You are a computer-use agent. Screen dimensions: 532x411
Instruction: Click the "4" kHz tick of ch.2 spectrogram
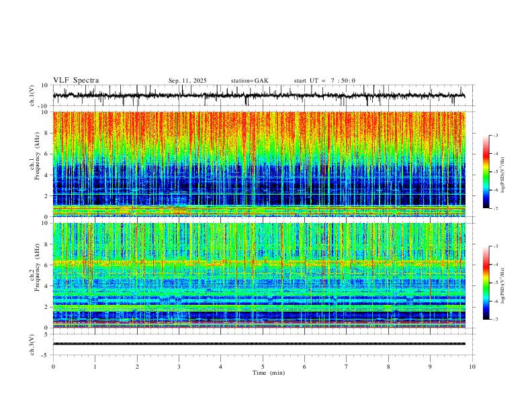pos(47,286)
